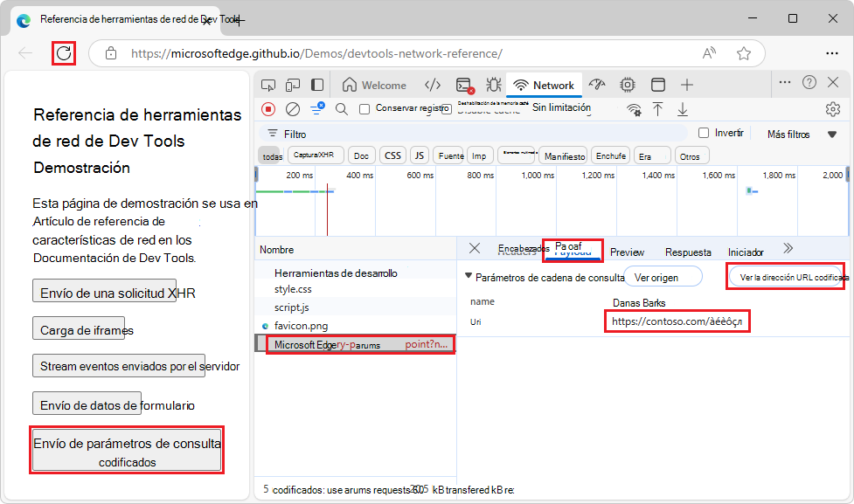The width and height of the screenshot is (854, 504).
Task: Filter requests by CSS type
Action: [392, 155]
